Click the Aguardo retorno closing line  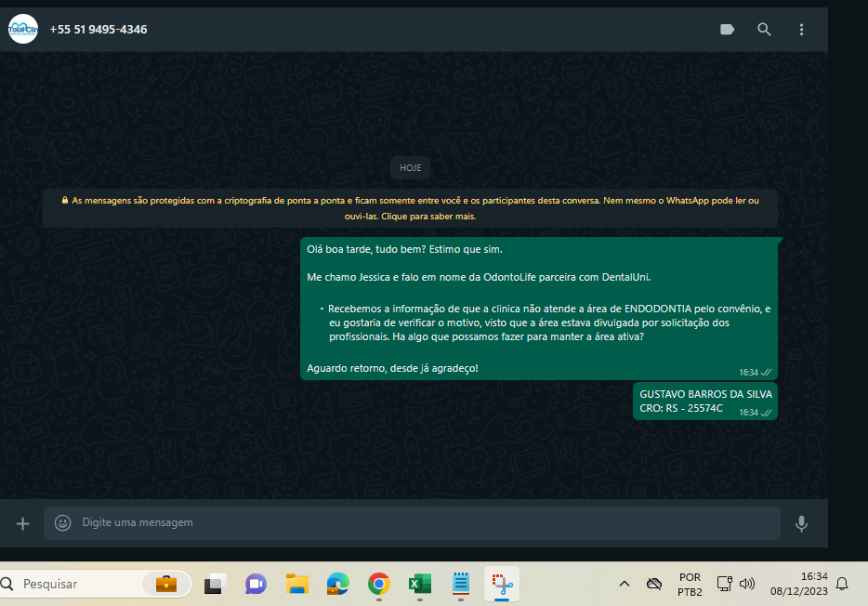point(392,368)
